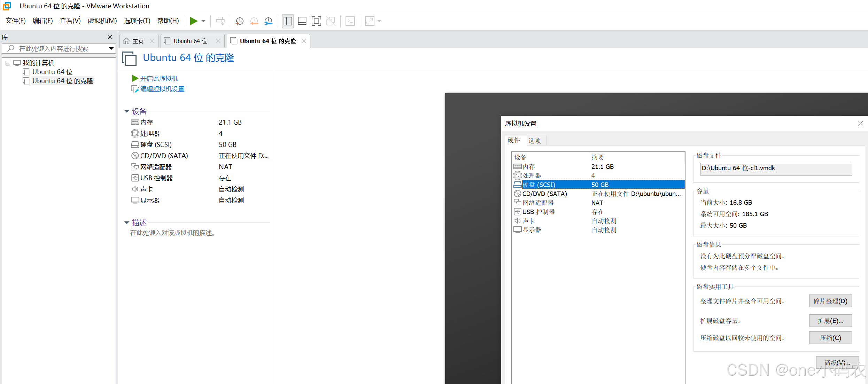The height and width of the screenshot is (384, 868).
Task: Select CD/DVD (SATA) in the settings device list
Action: click(544, 194)
